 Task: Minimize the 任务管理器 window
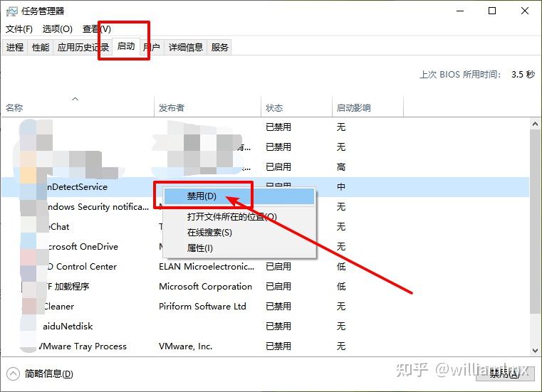(460, 11)
